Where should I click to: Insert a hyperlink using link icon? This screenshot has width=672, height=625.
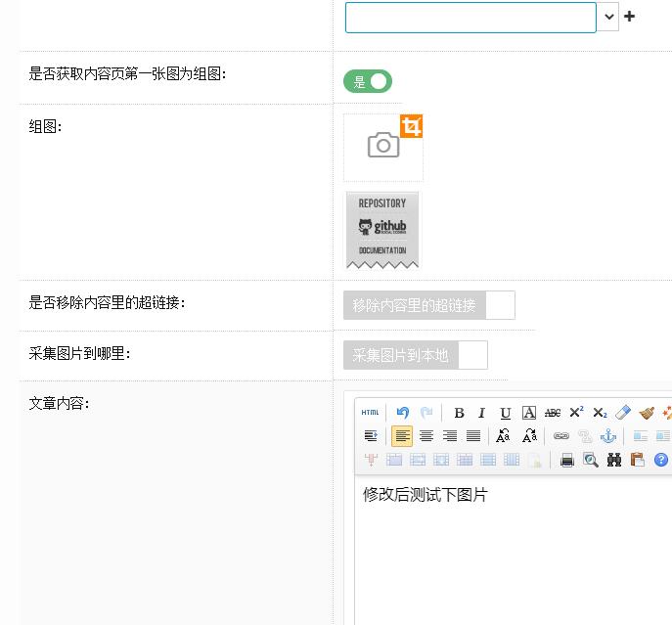coord(561,436)
